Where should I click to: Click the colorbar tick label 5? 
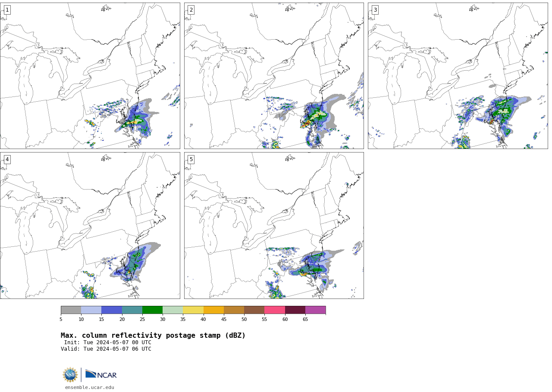tap(61, 319)
